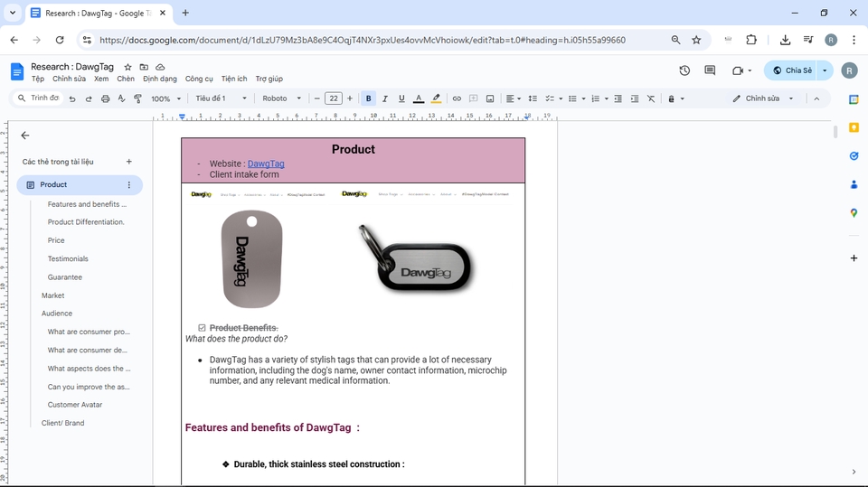Click the Chia sẻ share button
The height and width of the screenshot is (487, 868).
click(791, 70)
